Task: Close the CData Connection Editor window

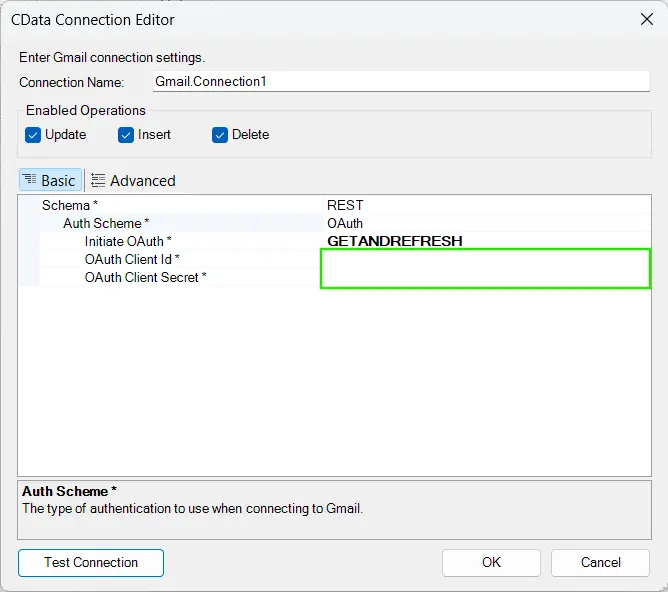Action: (645, 18)
